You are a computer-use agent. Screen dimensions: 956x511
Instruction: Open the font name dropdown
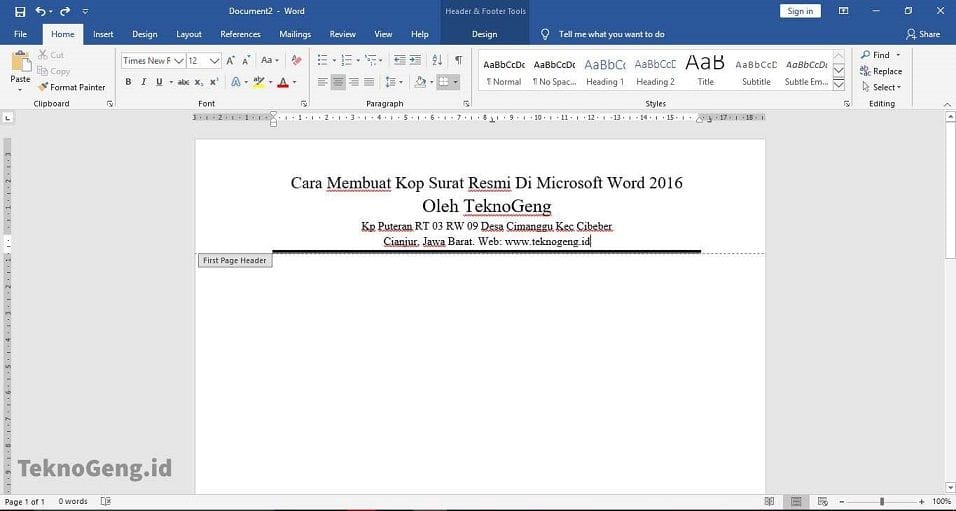[x=179, y=60]
